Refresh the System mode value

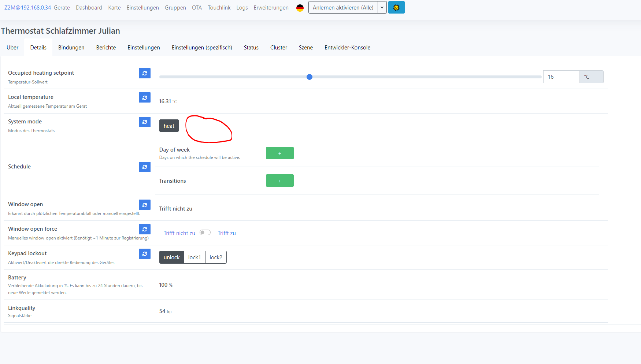tap(145, 122)
